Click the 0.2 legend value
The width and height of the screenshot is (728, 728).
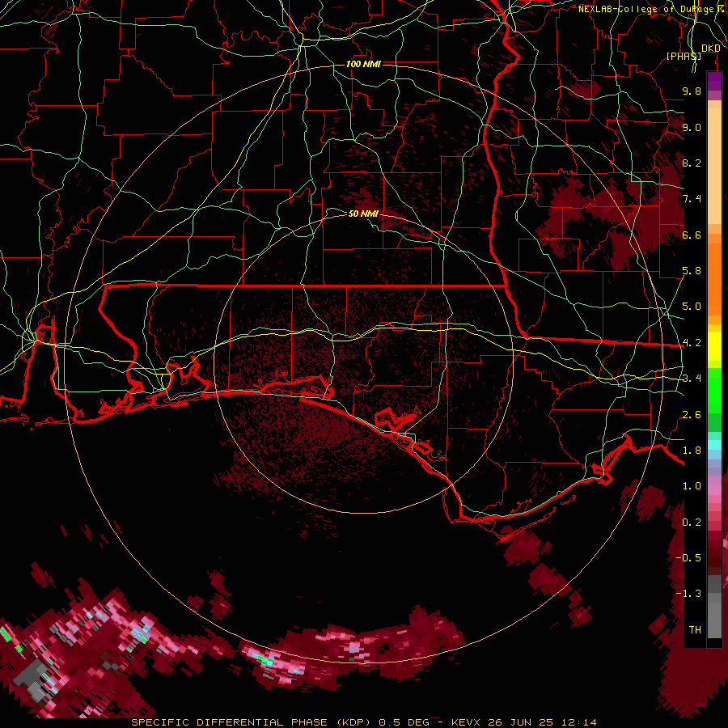click(692, 523)
